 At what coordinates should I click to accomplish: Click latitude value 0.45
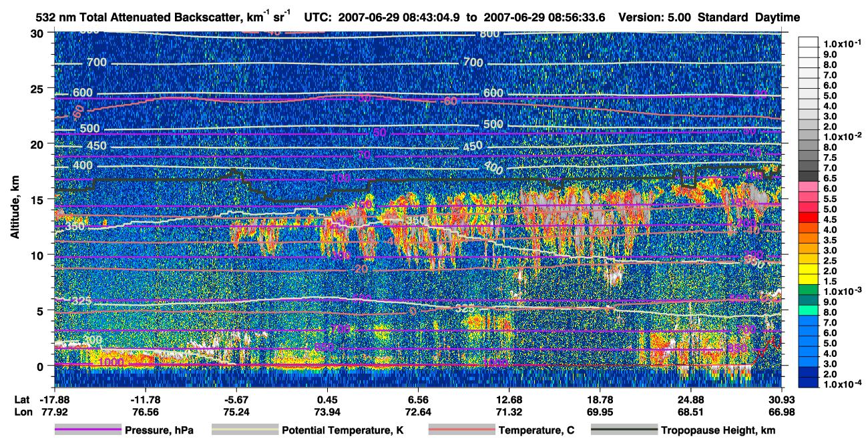327,400
